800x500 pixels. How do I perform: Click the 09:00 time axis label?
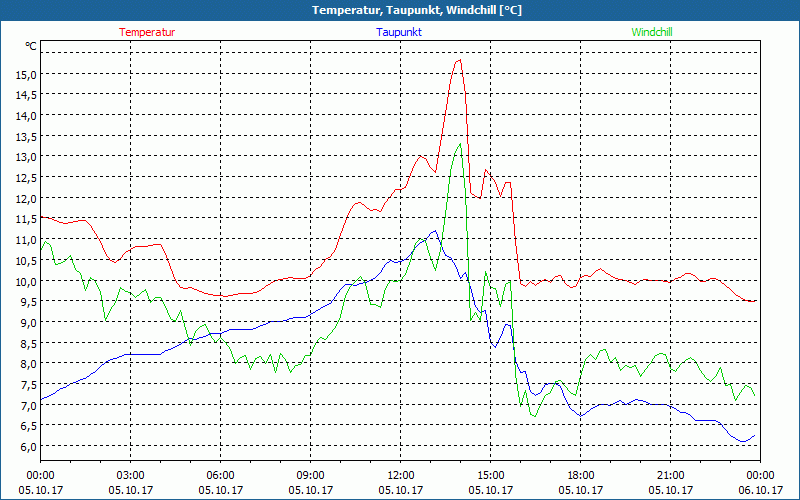click(x=311, y=476)
